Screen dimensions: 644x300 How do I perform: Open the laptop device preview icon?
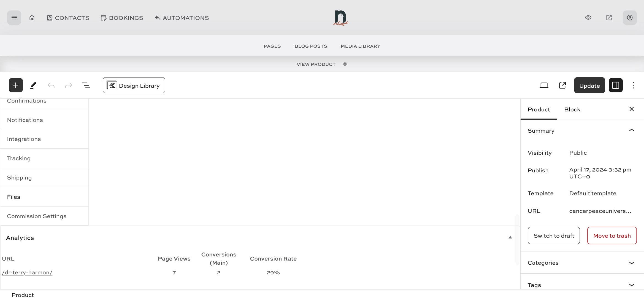544,85
